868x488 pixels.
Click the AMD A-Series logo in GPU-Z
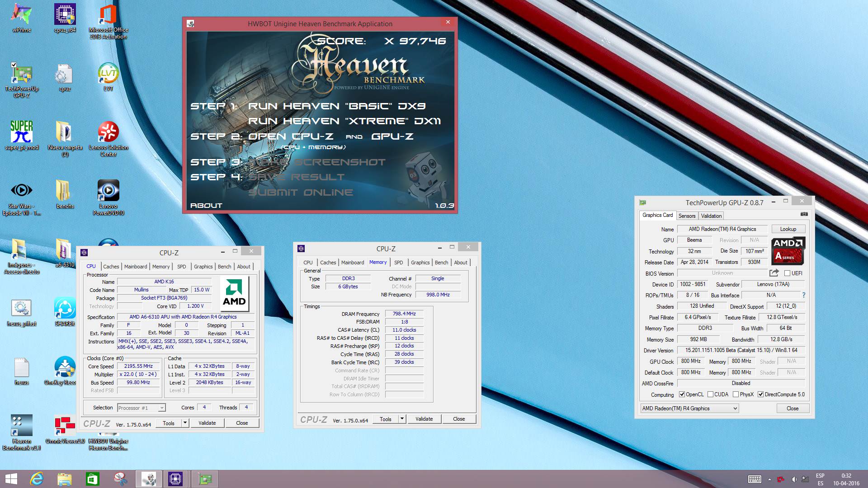tap(788, 251)
